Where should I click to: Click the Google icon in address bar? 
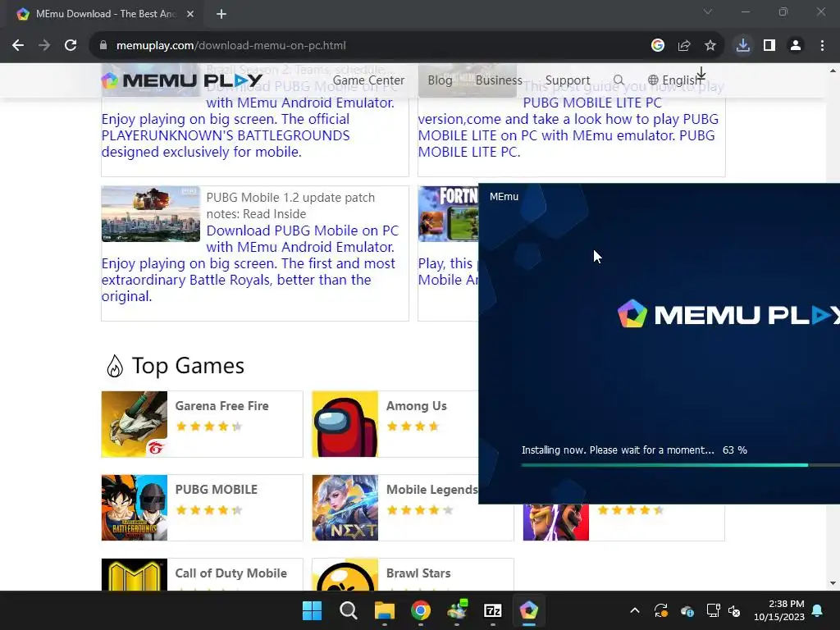point(658,46)
